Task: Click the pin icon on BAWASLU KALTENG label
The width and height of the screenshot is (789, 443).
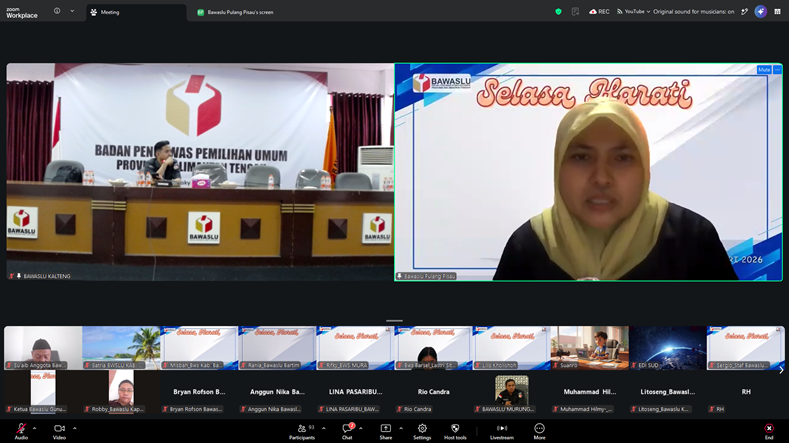Action: pyautogui.click(x=19, y=276)
